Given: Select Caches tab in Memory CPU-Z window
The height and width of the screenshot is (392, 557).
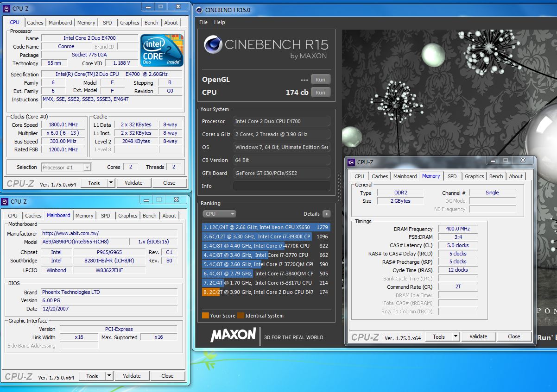Looking at the screenshot, I should 380,176.
